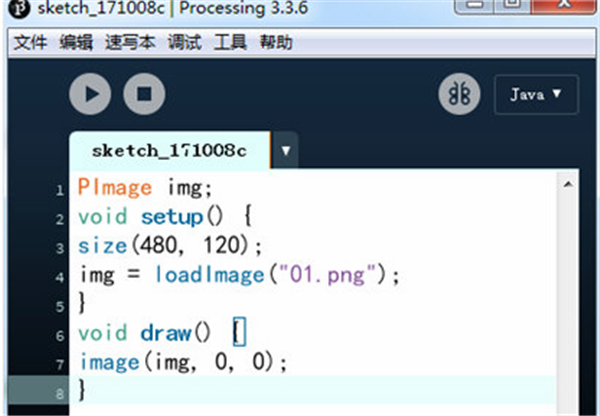This screenshot has height=416, width=600.
Task: Open the 帮助 menu
Action: [276, 42]
